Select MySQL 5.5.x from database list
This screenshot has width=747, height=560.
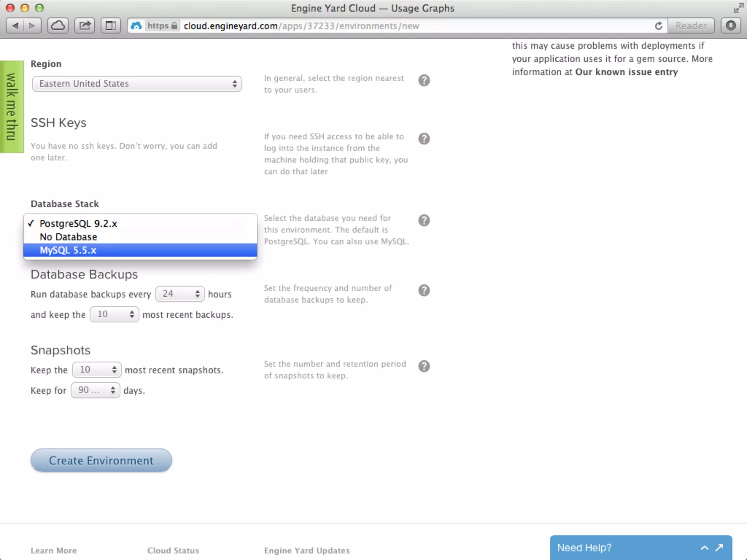click(68, 250)
